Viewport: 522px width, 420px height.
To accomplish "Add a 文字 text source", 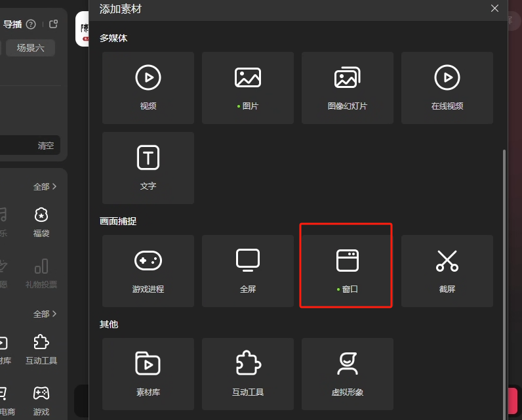I will [148, 168].
